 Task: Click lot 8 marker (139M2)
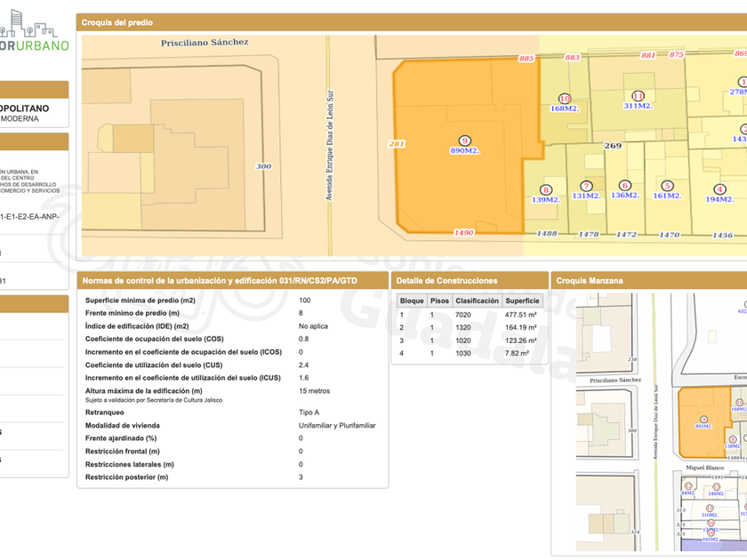pyautogui.click(x=545, y=189)
